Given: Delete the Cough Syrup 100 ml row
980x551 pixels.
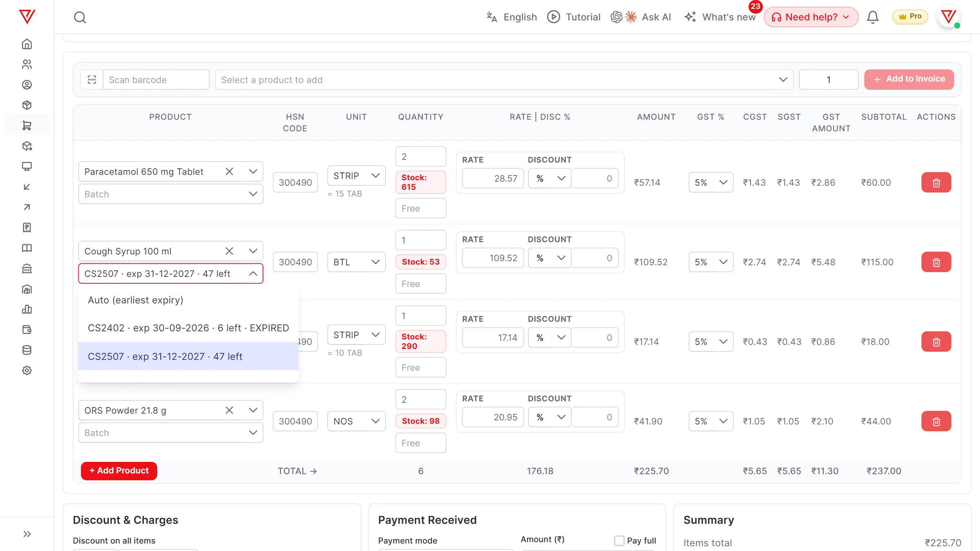Looking at the screenshot, I should pyautogui.click(x=936, y=262).
